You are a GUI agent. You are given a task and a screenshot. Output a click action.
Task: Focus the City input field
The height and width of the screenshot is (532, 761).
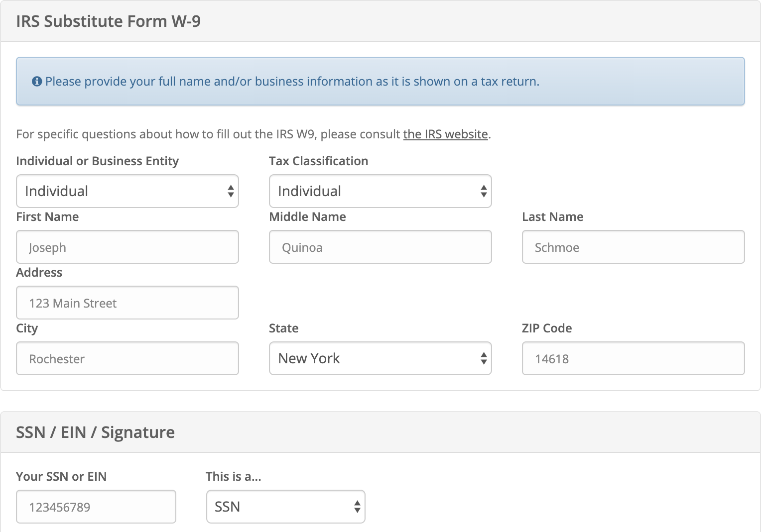pyautogui.click(x=127, y=358)
